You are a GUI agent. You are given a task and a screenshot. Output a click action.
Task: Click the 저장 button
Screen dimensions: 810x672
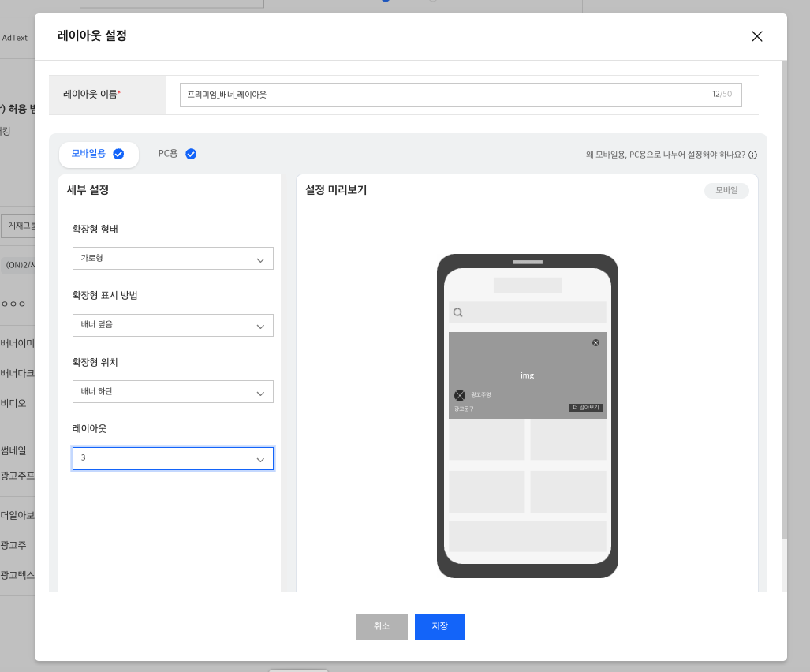click(439, 626)
